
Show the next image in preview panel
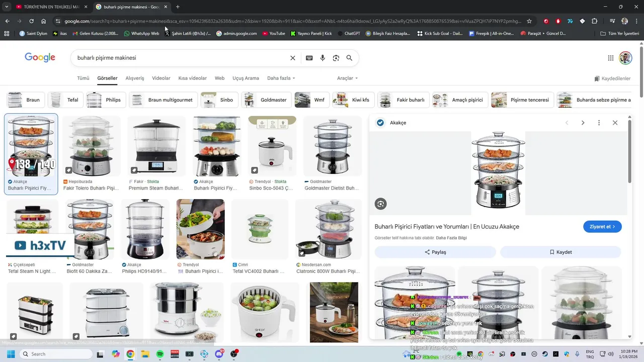coord(583,123)
